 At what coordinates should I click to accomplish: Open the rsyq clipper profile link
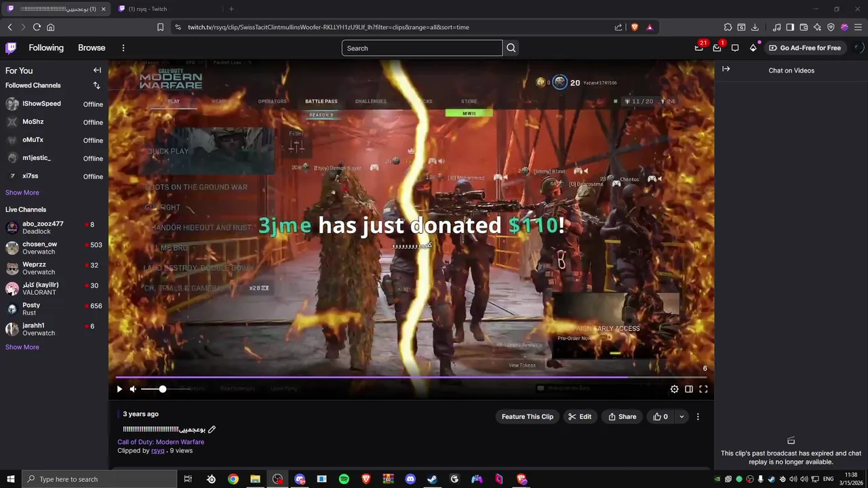(157, 451)
